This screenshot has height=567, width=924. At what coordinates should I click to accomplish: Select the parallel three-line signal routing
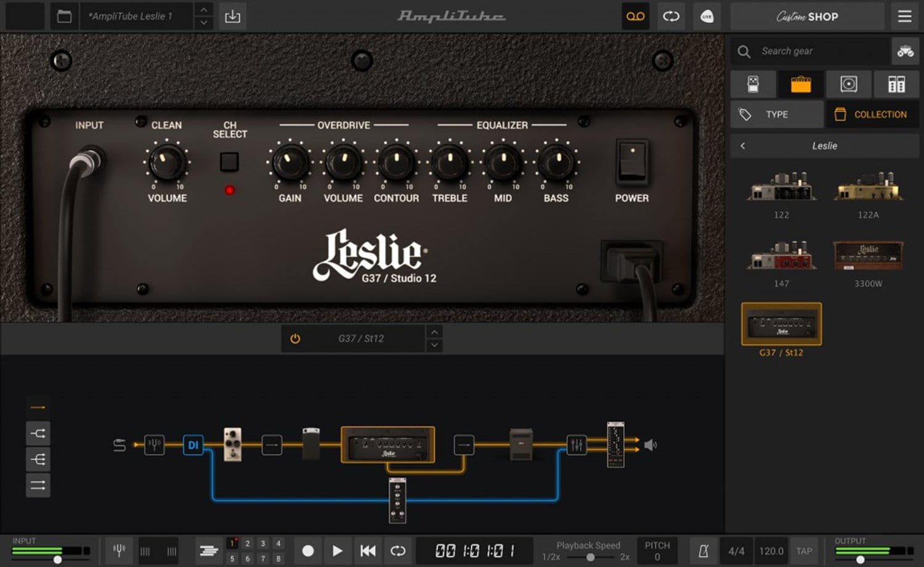pos(38,486)
